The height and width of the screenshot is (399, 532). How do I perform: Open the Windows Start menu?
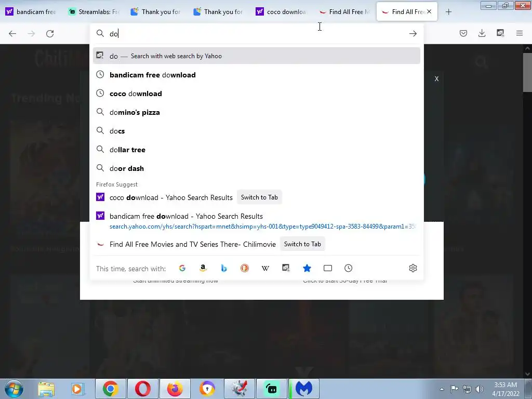point(14,389)
